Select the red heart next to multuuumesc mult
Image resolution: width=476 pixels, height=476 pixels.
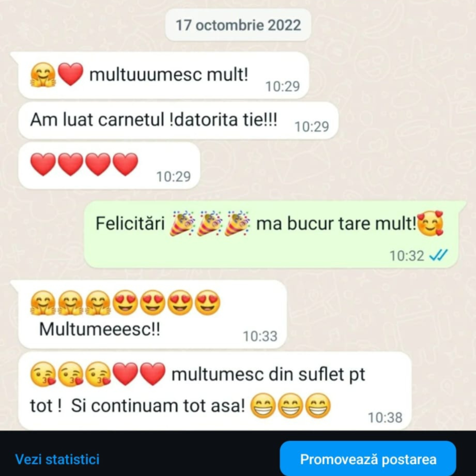point(71,74)
